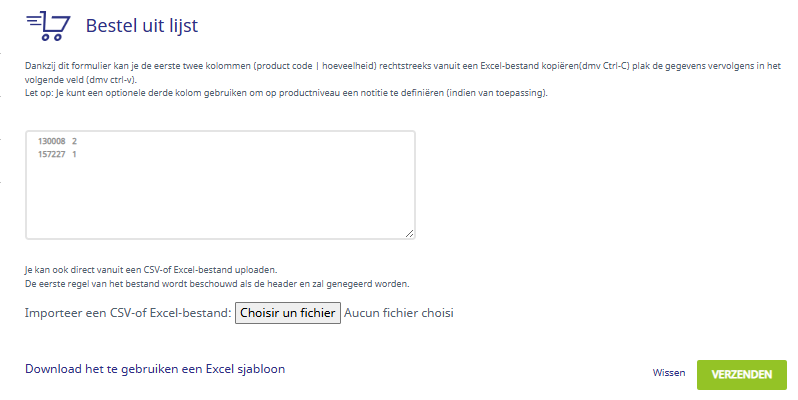The width and height of the screenshot is (798, 400).
Task: Click product code 157227 in the textarea
Action: click(50, 155)
